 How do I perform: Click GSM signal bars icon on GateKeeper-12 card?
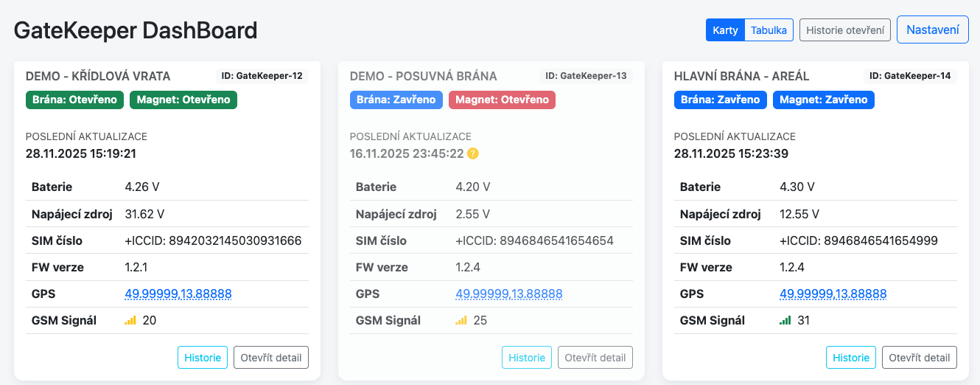tap(130, 321)
